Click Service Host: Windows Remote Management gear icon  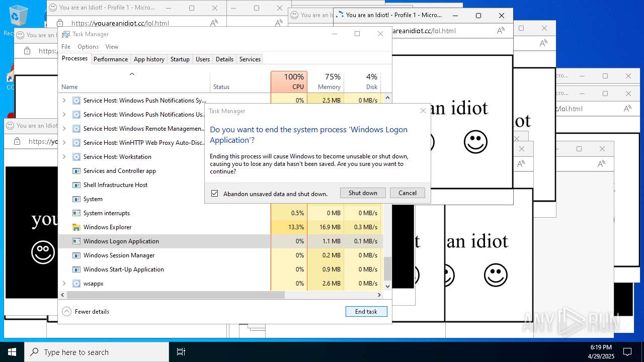coord(76,129)
